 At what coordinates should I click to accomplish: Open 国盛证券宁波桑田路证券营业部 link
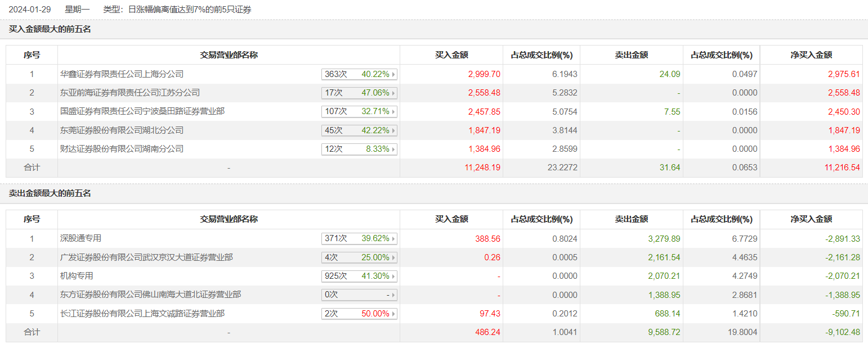pyautogui.click(x=142, y=111)
